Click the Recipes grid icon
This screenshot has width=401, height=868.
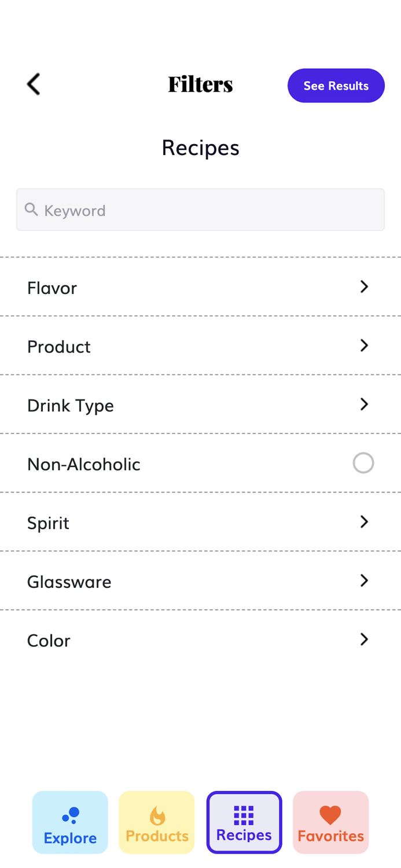pos(244,815)
